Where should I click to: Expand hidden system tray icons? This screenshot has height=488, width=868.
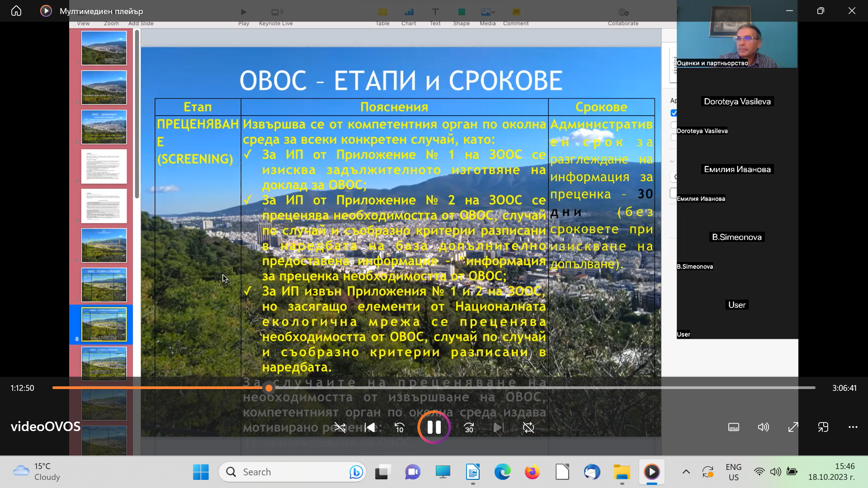(686, 472)
